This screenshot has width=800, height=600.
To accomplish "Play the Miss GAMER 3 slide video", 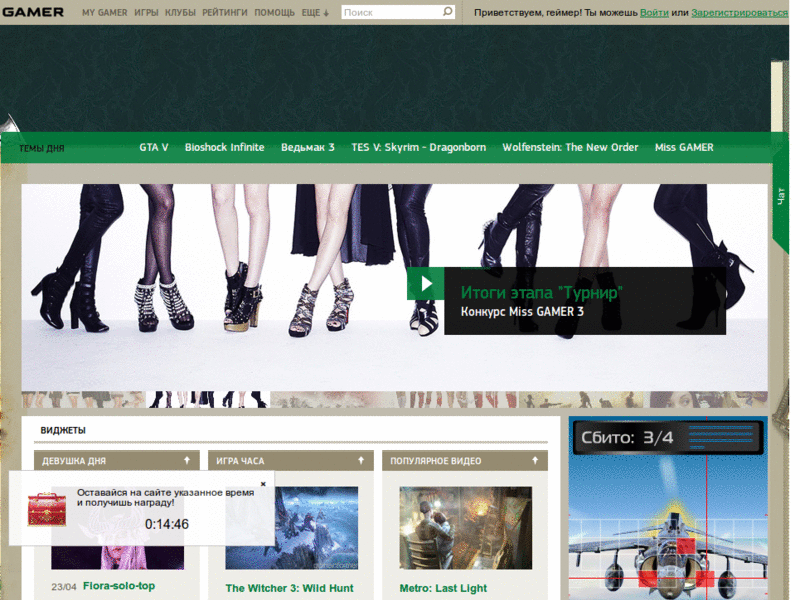I will pos(426,284).
